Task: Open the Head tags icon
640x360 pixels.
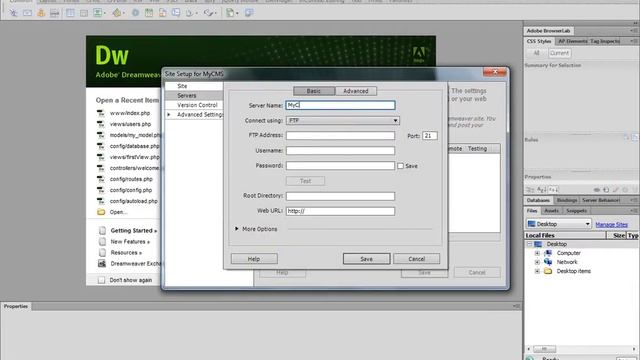Action: [x=190, y=13]
